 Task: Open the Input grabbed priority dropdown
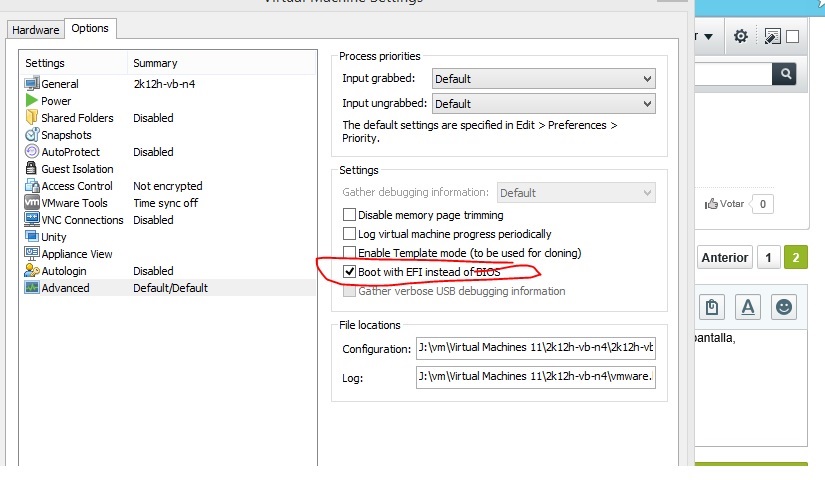point(543,78)
